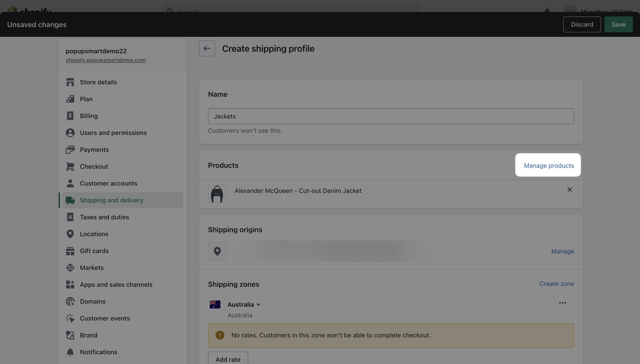Viewport: 640px width, 364px height.
Task: Go to Users and permissions
Action: [x=122, y=133]
